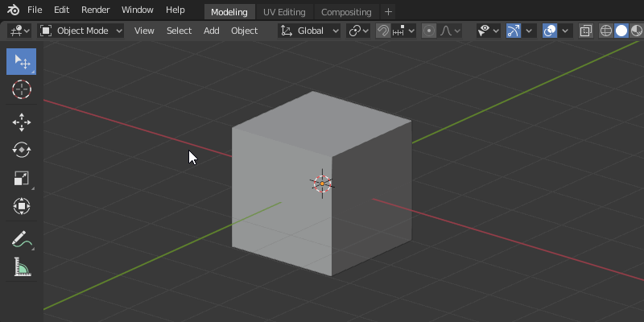The image size is (644, 322).
Task: Open the Select menu in viewport header
Action: pyautogui.click(x=179, y=31)
